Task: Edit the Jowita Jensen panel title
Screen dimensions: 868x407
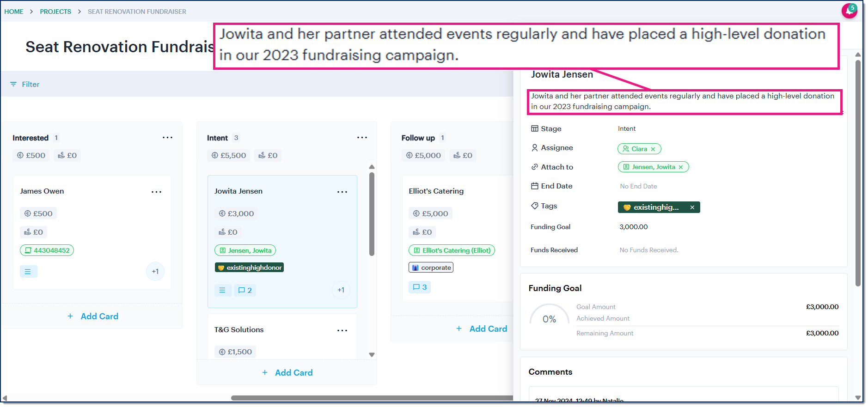Action: point(562,74)
